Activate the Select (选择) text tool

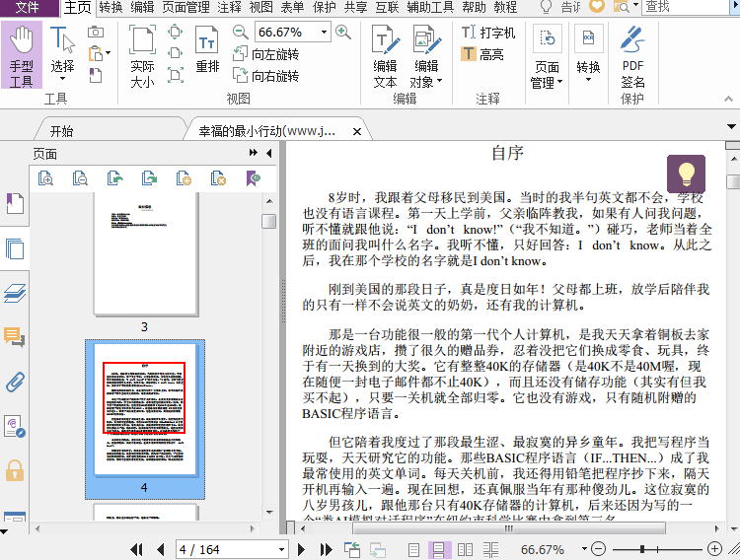pyautogui.click(x=62, y=55)
